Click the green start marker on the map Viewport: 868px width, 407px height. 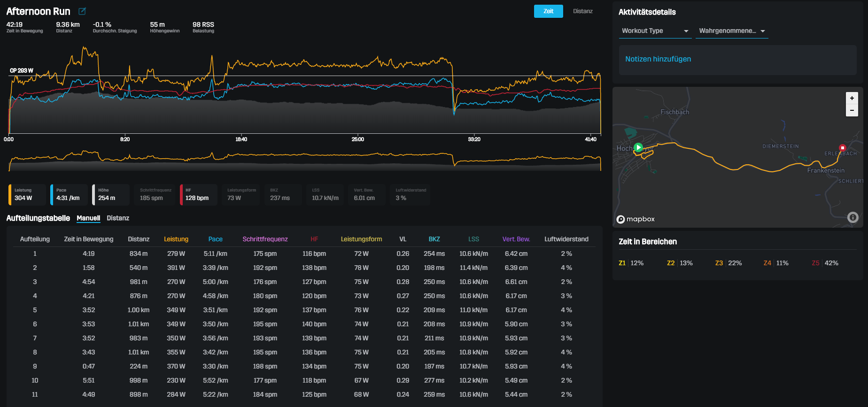coord(638,147)
